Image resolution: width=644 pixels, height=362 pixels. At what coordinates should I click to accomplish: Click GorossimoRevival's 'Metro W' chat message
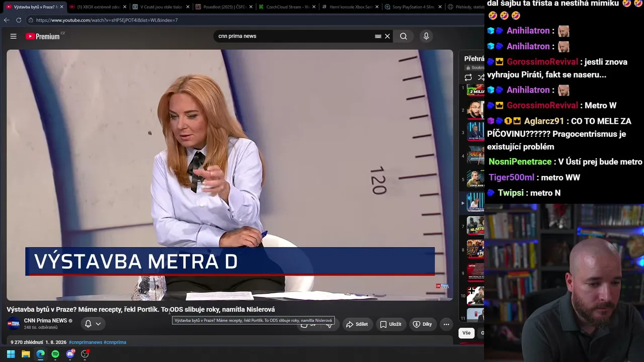[600, 106]
